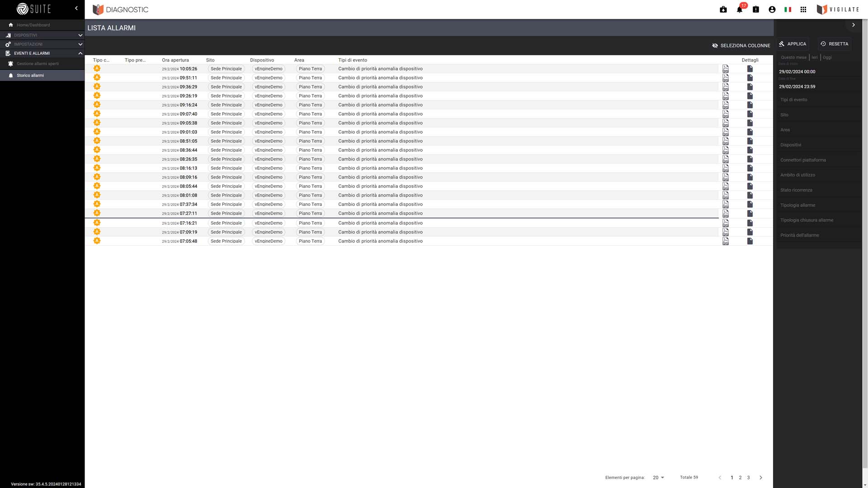
Task: Open the Priorità dell'allarme filter
Action: coord(819,235)
